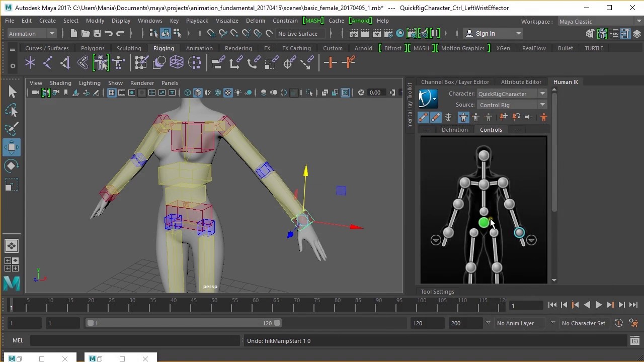Image resolution: width=644 pixels, height=362 pixels.
Task: Go to start of playback range
Action: click(552, 305)
